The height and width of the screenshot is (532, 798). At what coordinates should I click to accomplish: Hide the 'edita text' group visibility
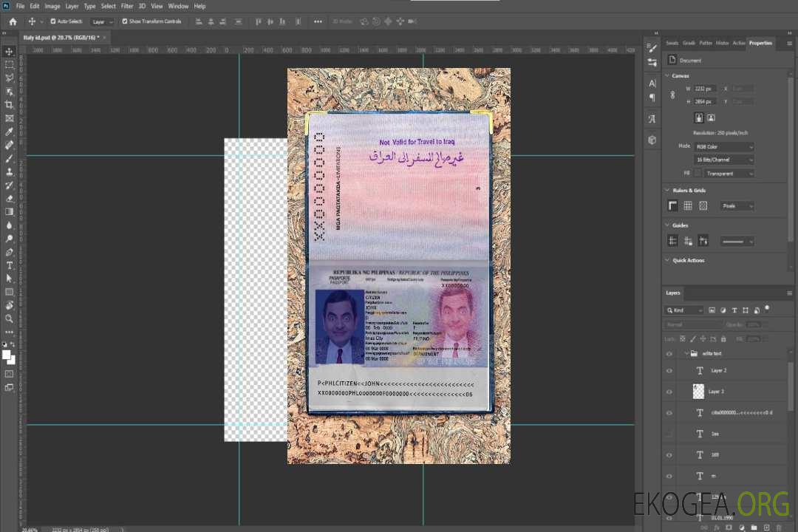point(669,354)
